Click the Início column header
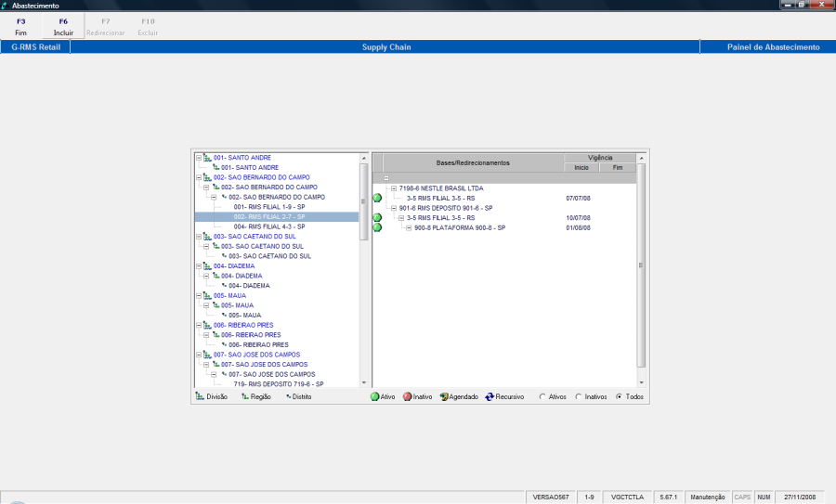 [581, 168]
